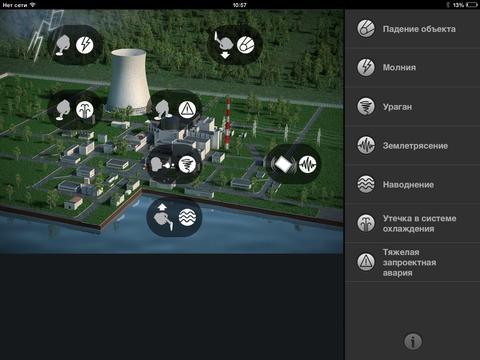Open Утечка в системе охлаждения item
The width and height of the screenshot is (480, 360).
coord(412,223)
